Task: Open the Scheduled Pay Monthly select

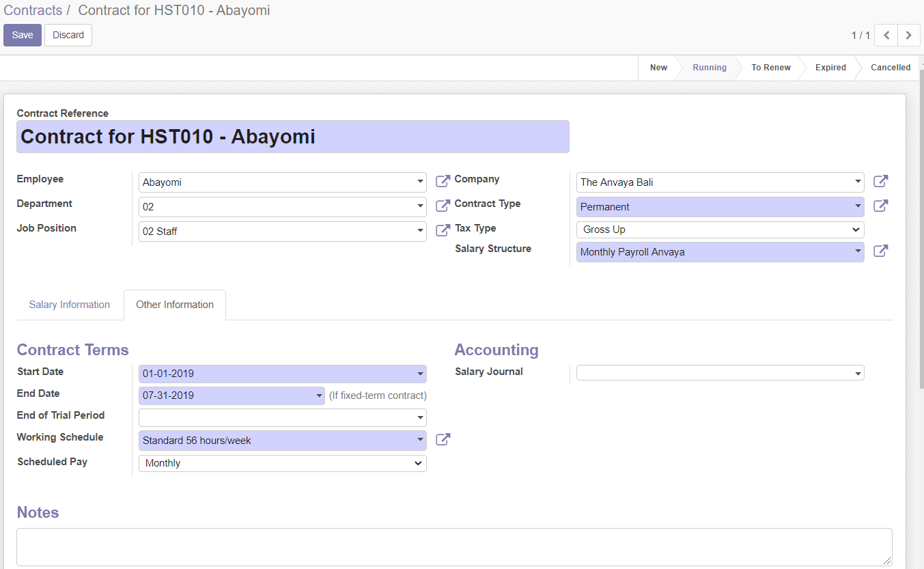Action: [x=283, y=463]
